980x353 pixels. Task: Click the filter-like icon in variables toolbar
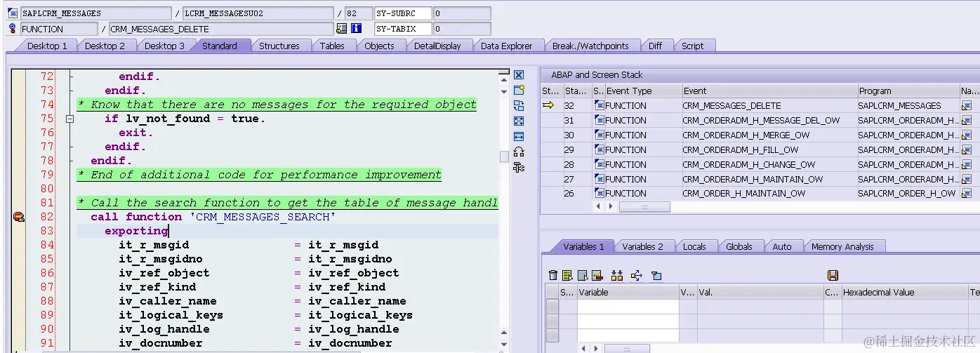[x=656, y=275]
